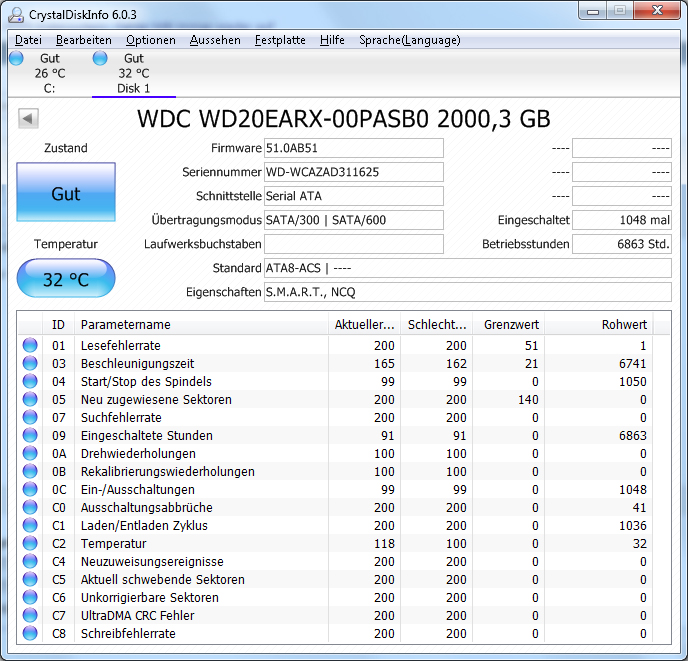Viewport: 688px width, 661px height.
Task: Click status orb of Ein-/Ausschaltungen row
Action: (30, 489)
